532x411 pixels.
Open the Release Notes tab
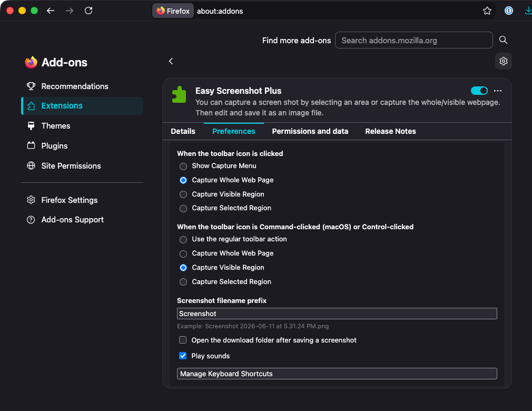(x=390, y=131)
